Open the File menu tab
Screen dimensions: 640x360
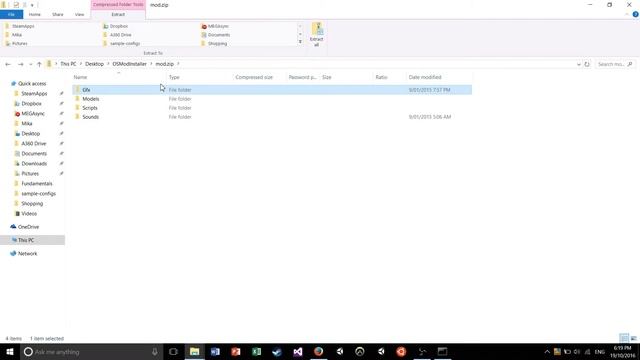(11, 14)
